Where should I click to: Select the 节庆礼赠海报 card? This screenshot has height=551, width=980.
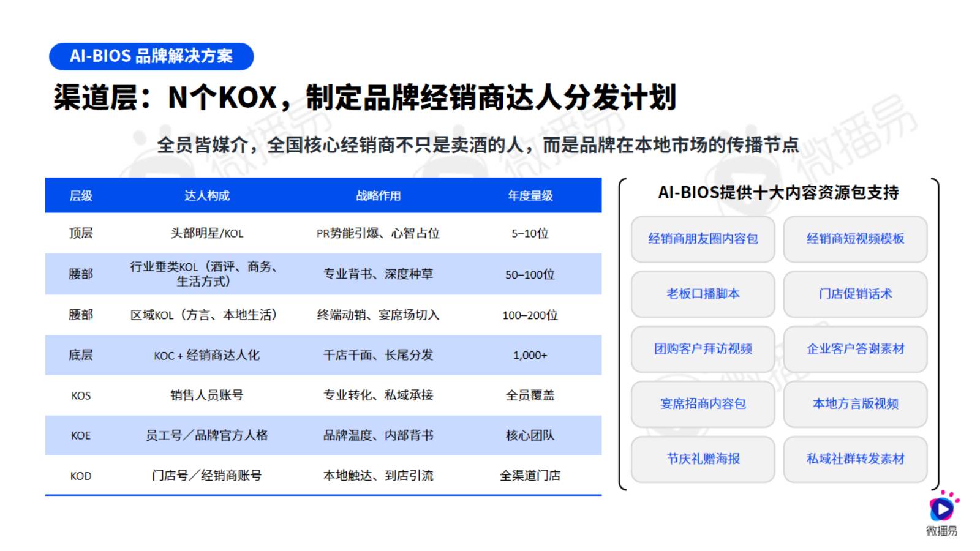[x=703, y=459]
